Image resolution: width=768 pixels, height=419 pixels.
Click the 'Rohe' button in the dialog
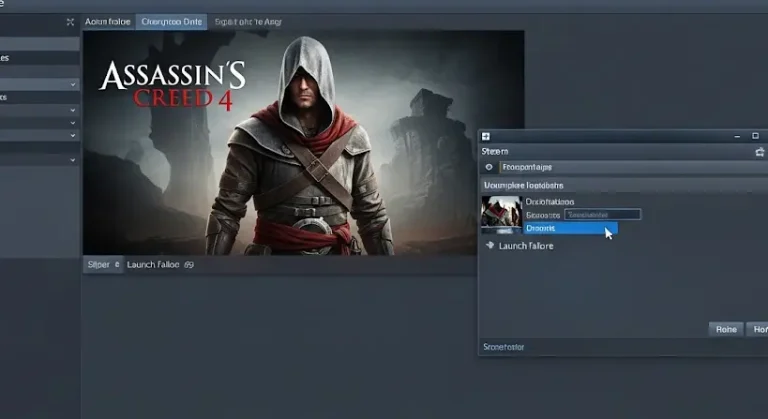point(726,329)
